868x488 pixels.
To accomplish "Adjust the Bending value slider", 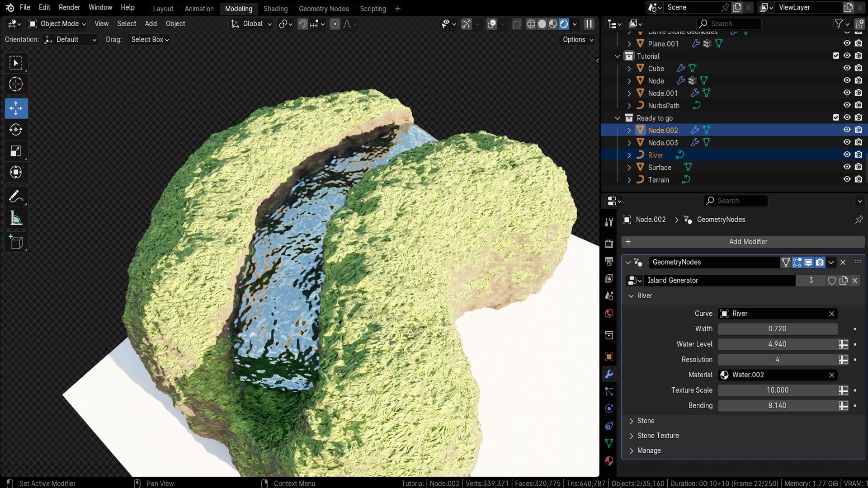I will tap(777, 405).
